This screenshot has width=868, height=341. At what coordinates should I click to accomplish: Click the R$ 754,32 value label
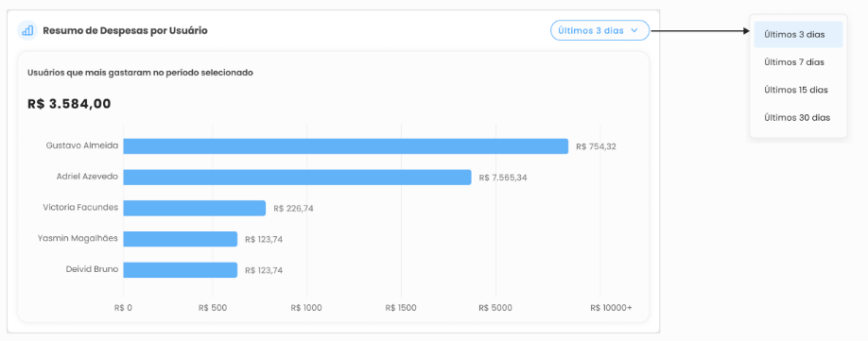coord(596,146)
